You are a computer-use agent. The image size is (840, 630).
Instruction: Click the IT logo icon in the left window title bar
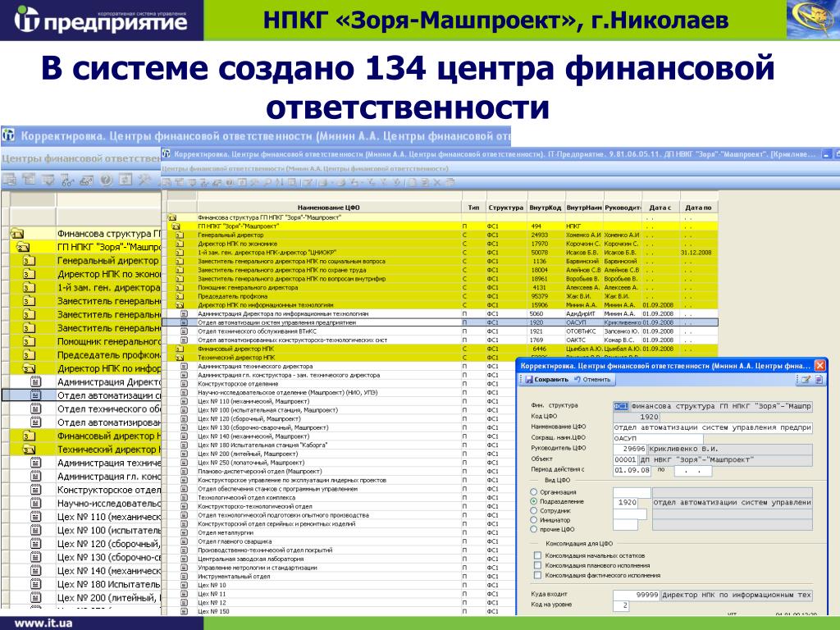(8, 135)
